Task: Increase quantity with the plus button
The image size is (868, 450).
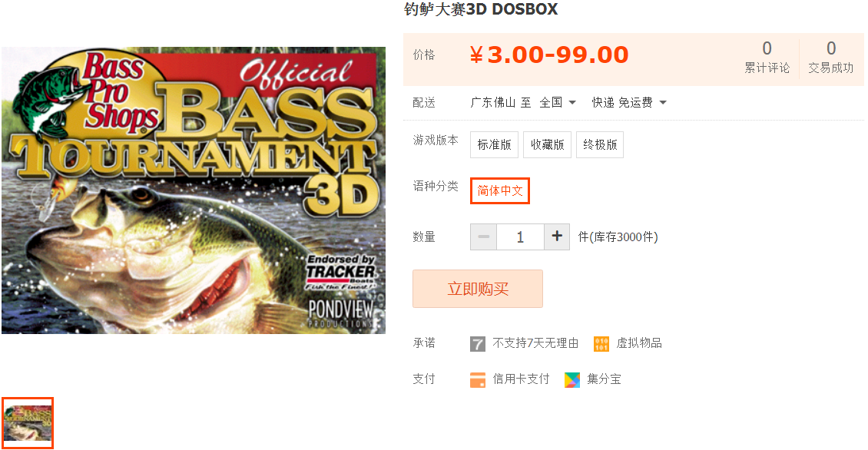Action: tap(557, 237)
